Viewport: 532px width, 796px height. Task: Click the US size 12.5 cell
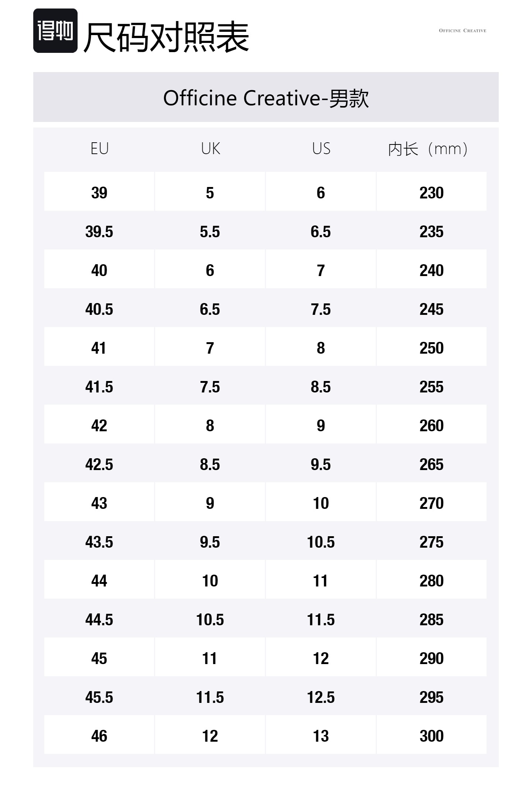click(321, 697)
